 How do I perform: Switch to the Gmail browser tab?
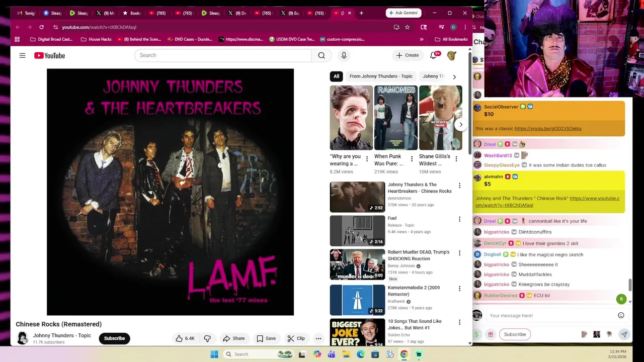26,13
